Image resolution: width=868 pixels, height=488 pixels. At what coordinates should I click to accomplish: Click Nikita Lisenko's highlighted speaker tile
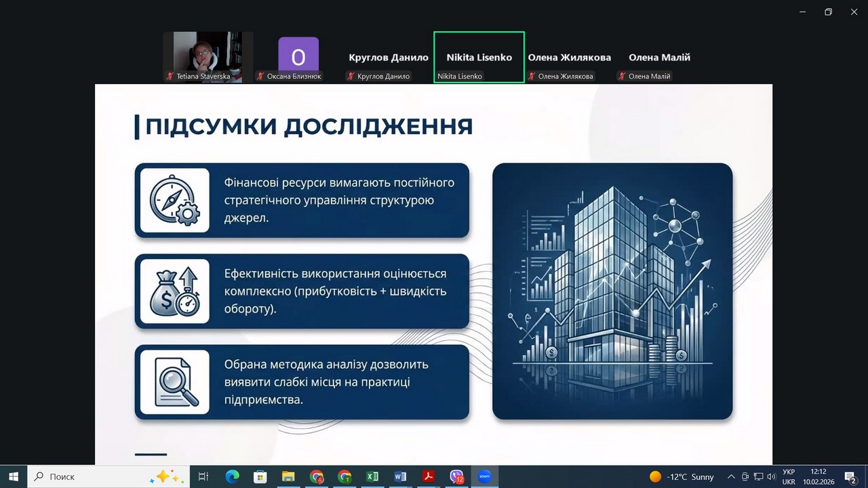click(x=479, y=58)
